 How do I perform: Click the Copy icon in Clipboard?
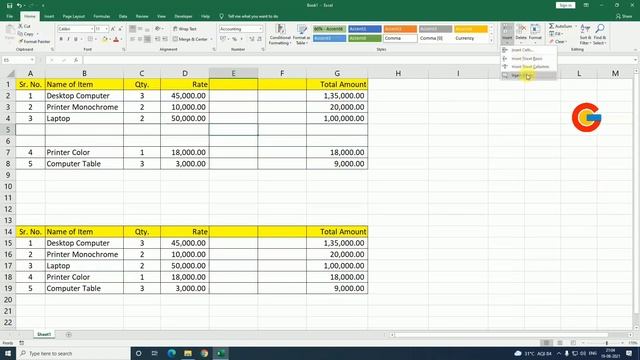coord(20,34)
